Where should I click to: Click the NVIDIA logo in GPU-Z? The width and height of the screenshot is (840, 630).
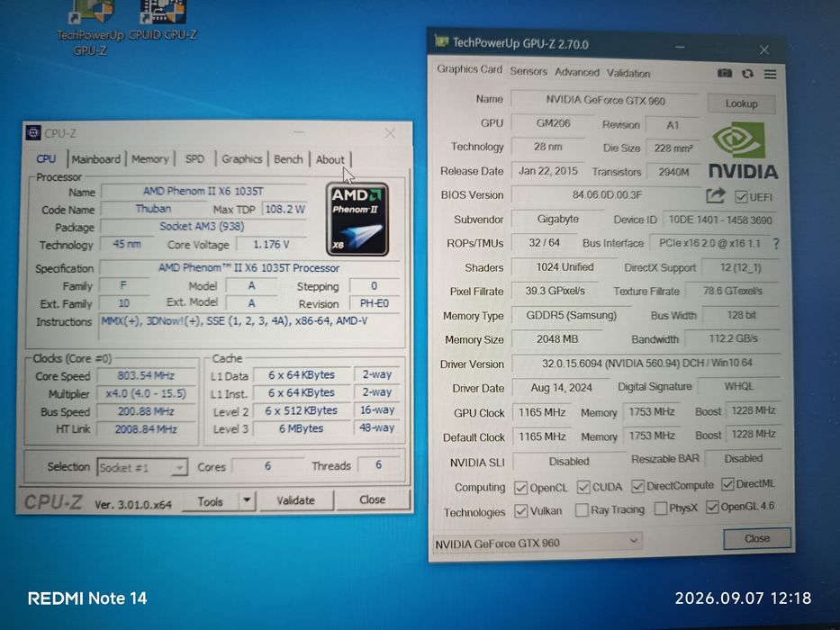[x=743, y=150]
